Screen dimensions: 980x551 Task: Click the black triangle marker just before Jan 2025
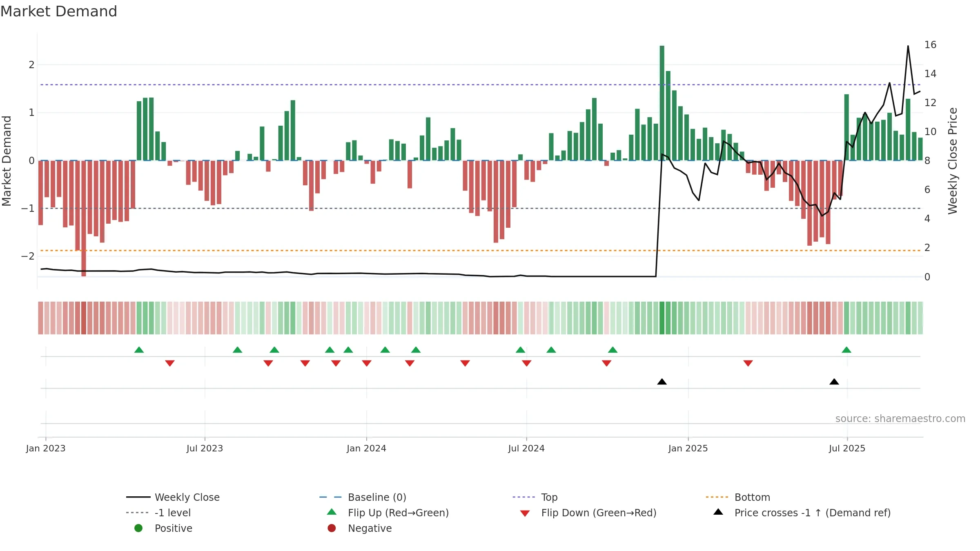click(662, 382)
